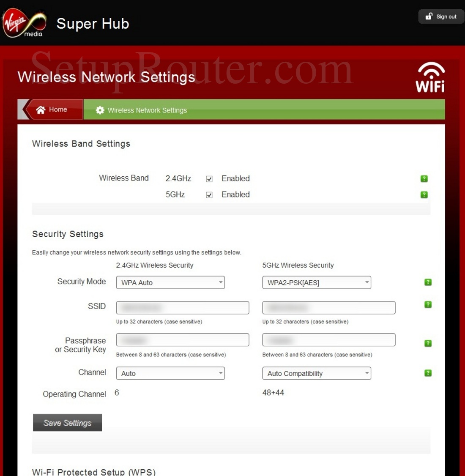Viewport: 465px width, 476px height.
Task: Focus the 2.4GHz Passphrase input field
Action: click(183, 340)
